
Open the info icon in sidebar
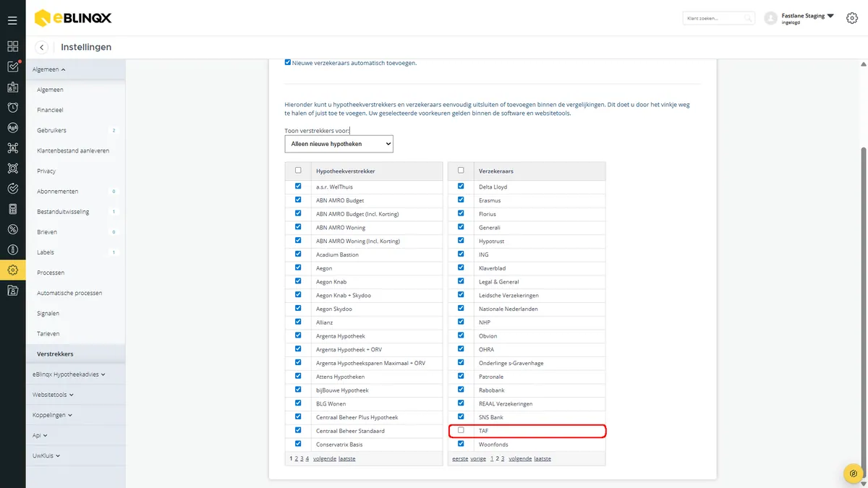(x=12, y=249)
